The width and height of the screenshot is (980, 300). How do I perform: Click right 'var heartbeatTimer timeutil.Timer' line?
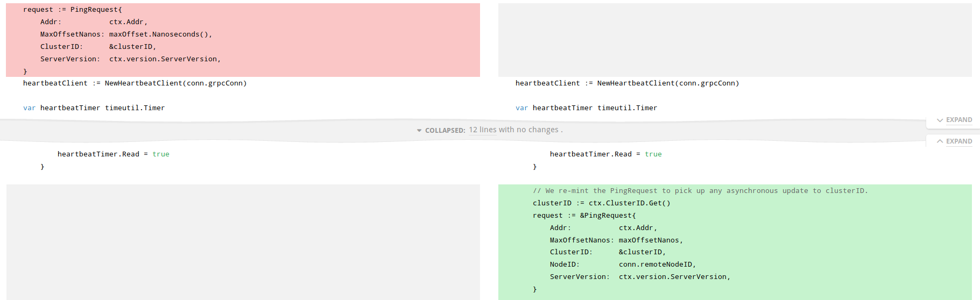pos(586,108)
